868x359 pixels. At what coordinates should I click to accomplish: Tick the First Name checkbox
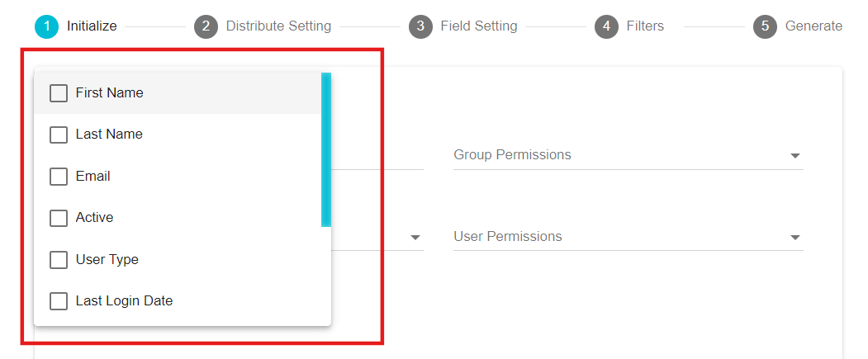point(59,93)
